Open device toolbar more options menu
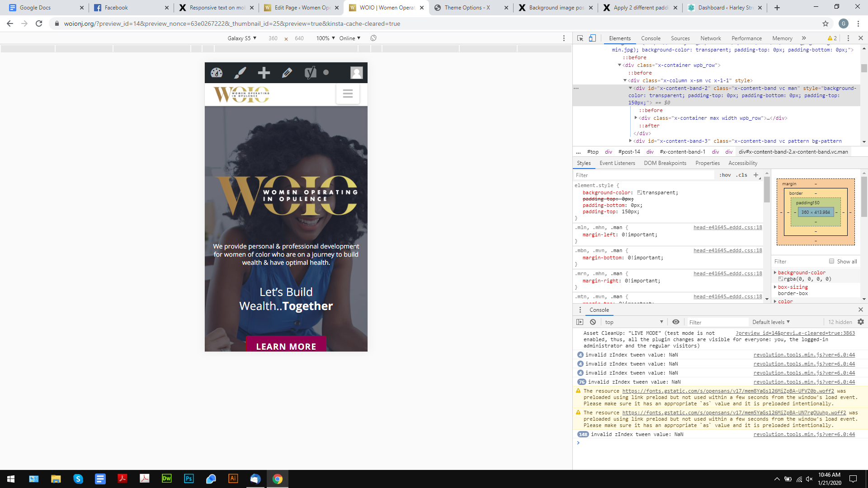The image size is (868, 488). tap(564, 38)
